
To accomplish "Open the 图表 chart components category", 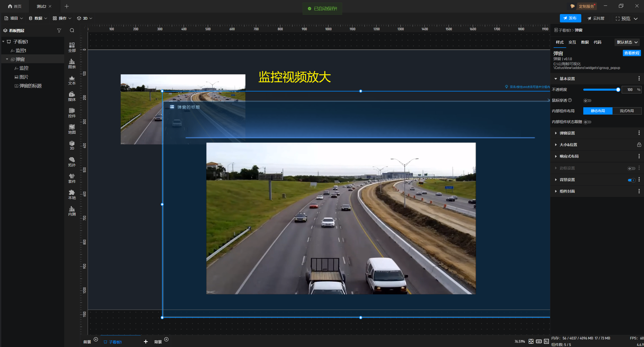I will (x=72, y=63).
